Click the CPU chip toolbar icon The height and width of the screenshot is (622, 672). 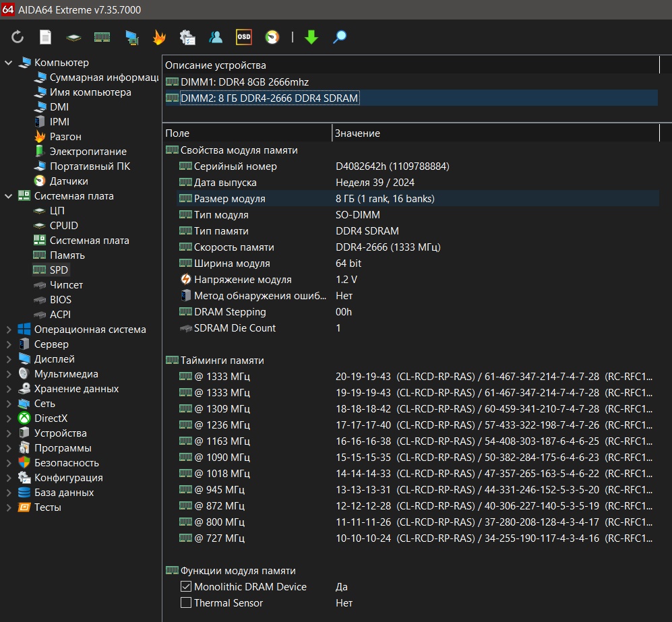coord(73,38)
